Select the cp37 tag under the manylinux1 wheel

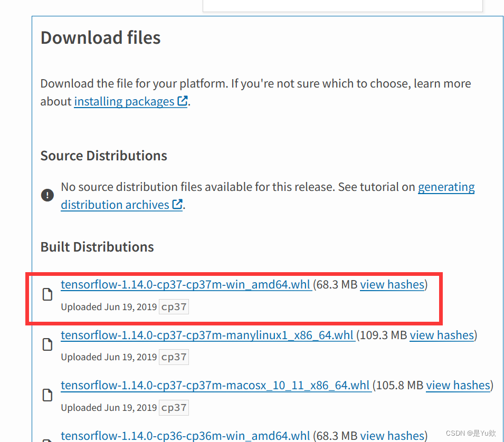174,357
